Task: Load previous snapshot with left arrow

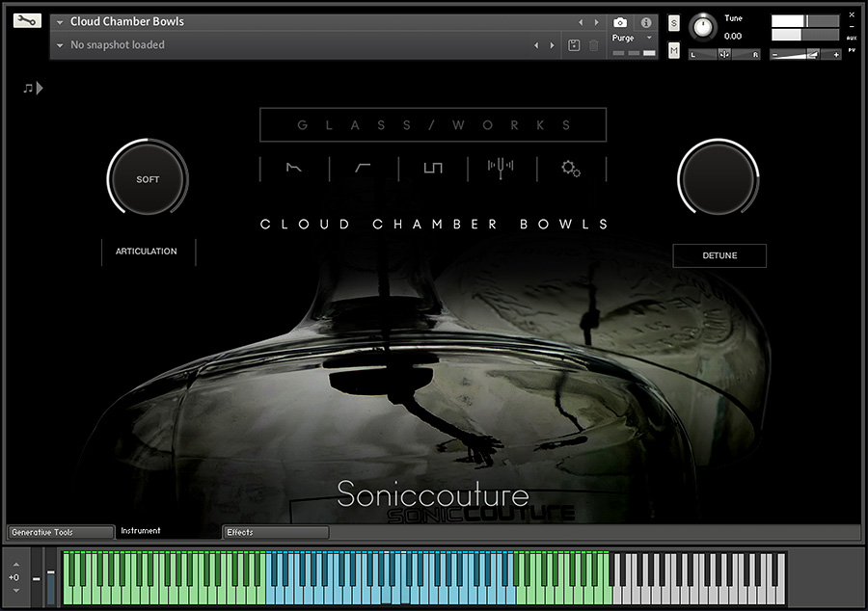Action: 536,45
